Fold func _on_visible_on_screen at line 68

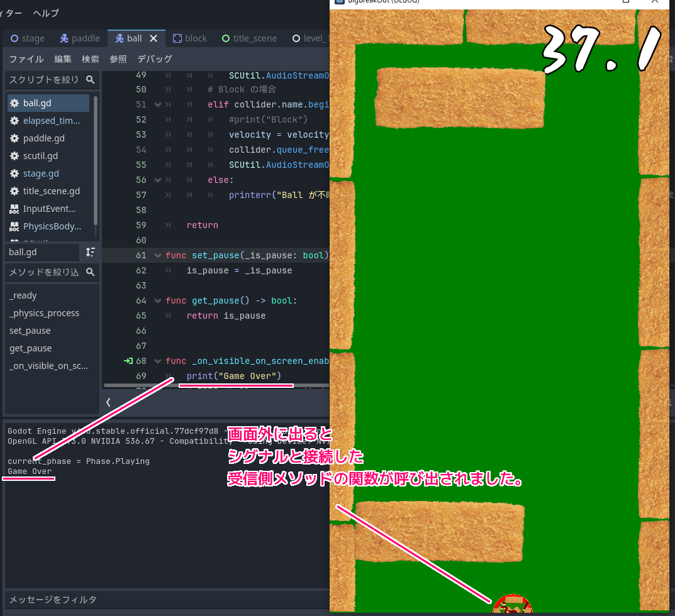[x=157, y=361]
